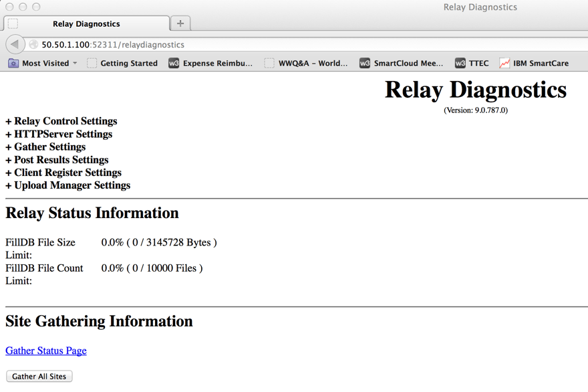Click the Getting Started bookmark icon
Viewport: 588px width, 392px height.
pos(91,63)
